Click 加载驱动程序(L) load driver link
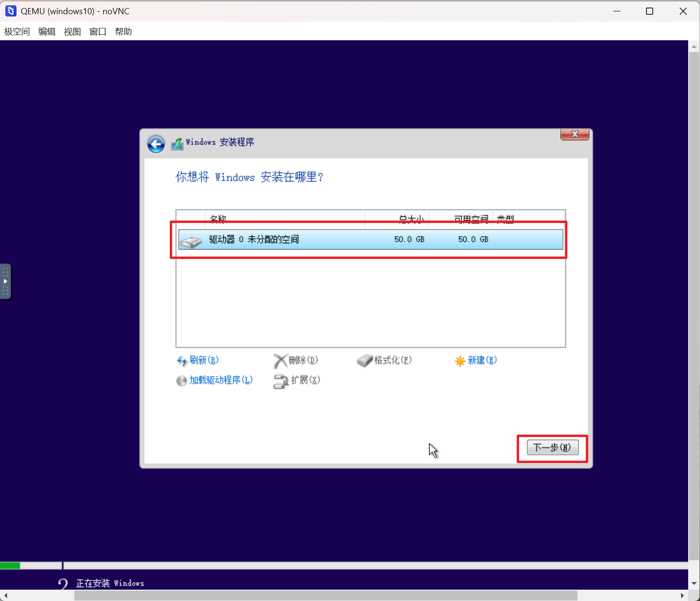The image size is (700, 601). tap(221, 380)
